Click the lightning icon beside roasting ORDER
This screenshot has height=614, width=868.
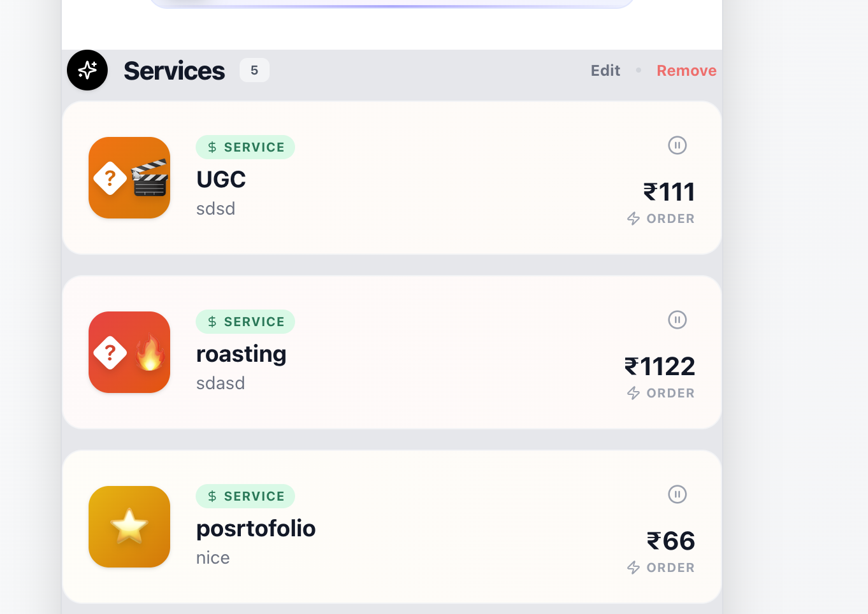click(632, 393)
